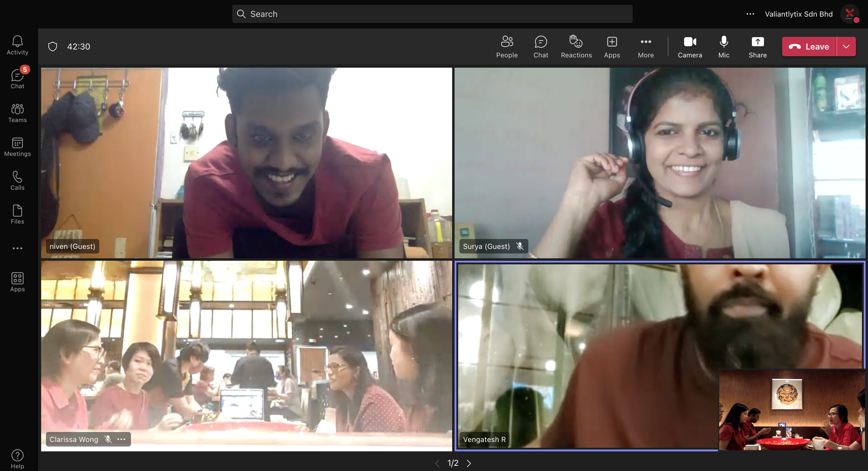Open More actions in meeting toolbar
This screenshot has width=868, height=471.
[x=645, y=47]
